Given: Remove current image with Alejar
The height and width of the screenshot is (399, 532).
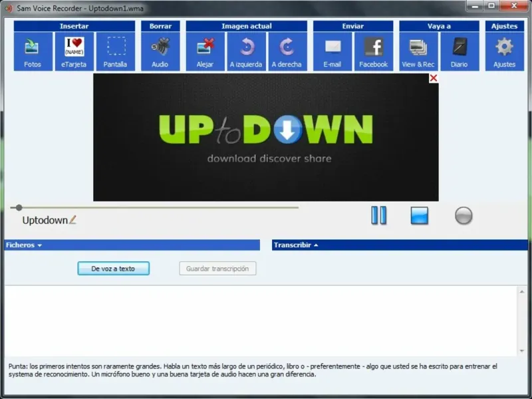Looking at the screenshot, I should click(x=205, y=52).
